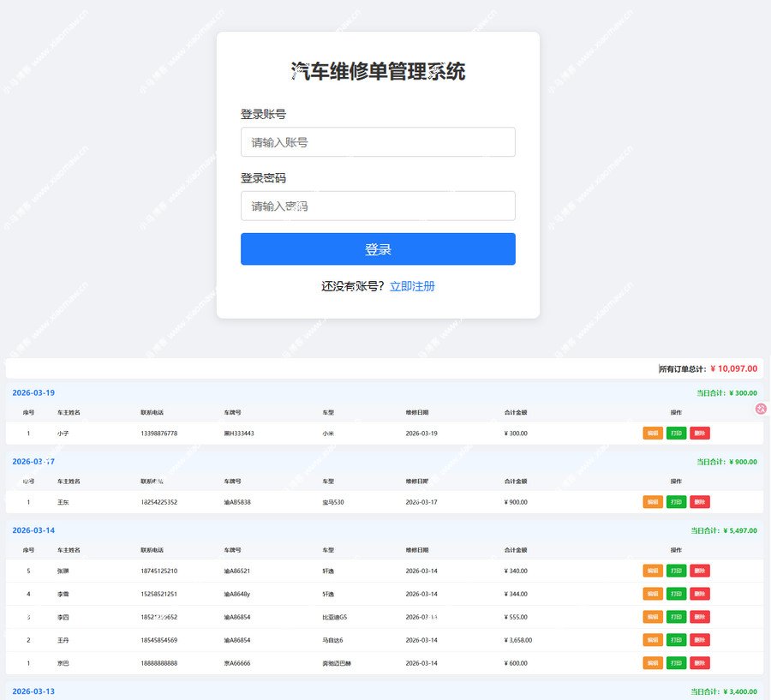Delete 小子's 2026-03-19 order
The image size is (771, 700).
click(x=700, y=434)
